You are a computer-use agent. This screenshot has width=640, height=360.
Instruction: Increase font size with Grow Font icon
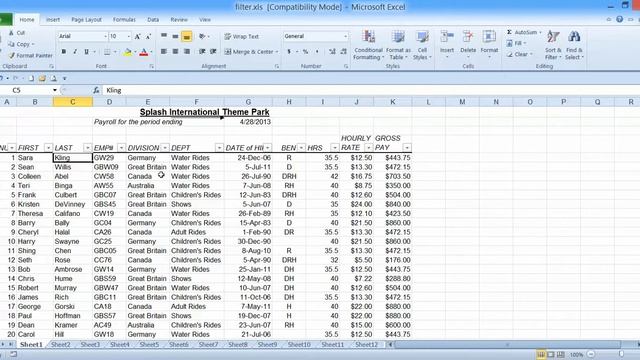pyautogui.click(x=138, y=36)
